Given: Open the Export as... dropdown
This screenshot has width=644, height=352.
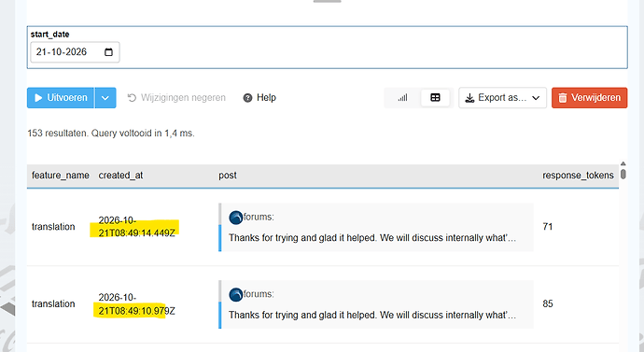Looking at the screenshot, I should (x=502, y=98).
